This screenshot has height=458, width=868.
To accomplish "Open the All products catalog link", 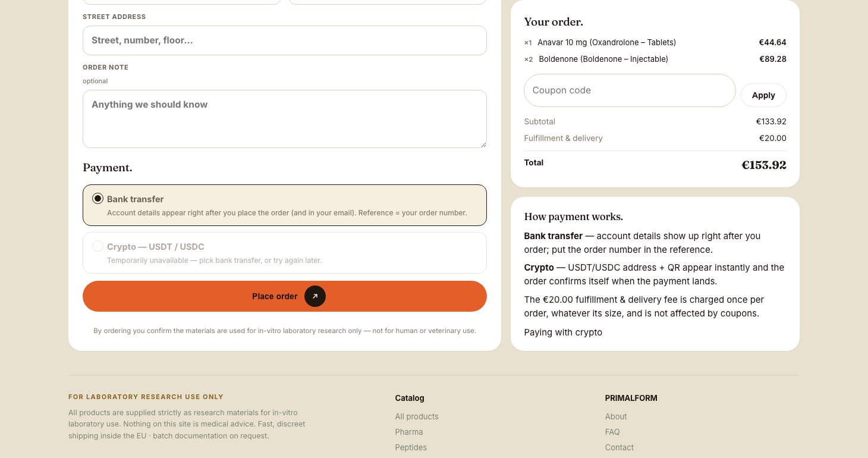I will pyautogui.click(x=417, y=416).
